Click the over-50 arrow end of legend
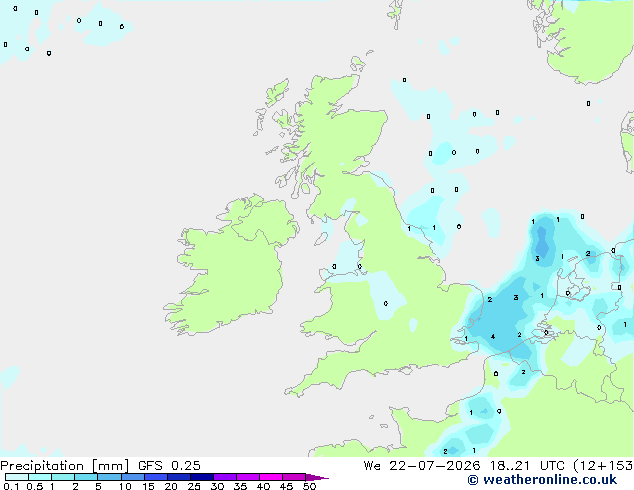Image resolution: width=634 pixels, height=490 pixels. pos(317,477)
